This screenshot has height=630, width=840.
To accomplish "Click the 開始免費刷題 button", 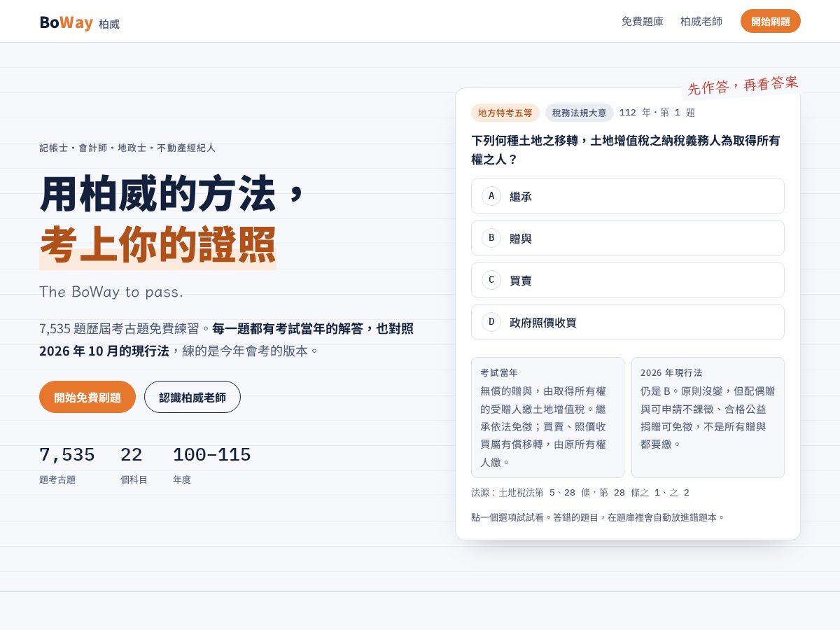I will point(87,397).
